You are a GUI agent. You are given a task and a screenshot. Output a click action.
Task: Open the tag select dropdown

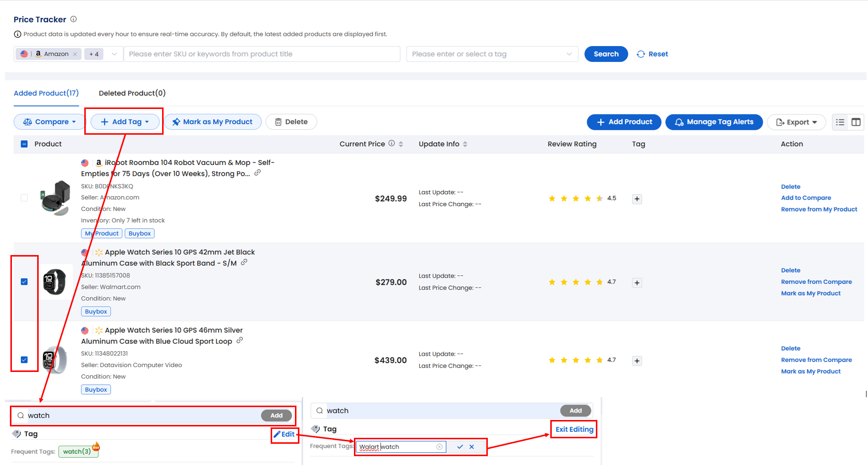coord(492,54)
